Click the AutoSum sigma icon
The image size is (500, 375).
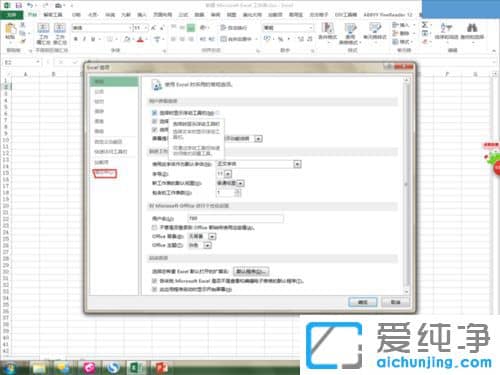click(425, 25)
